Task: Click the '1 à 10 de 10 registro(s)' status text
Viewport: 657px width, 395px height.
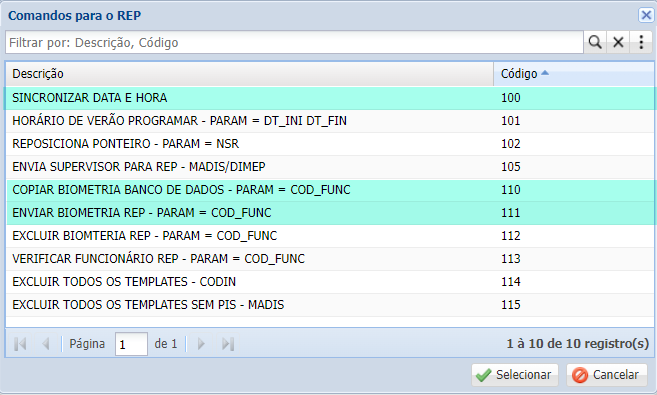Action: pos(578,344)
